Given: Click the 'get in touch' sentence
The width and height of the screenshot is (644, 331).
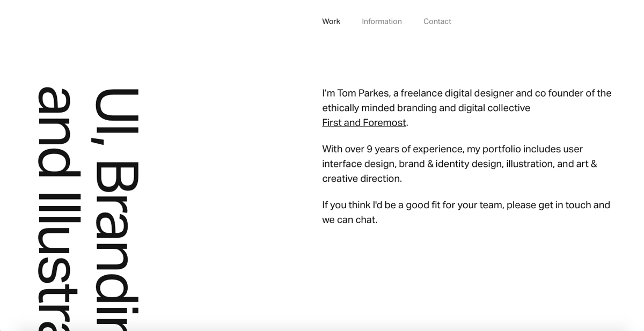Looking at the screenshot, I should click(466, 212).
